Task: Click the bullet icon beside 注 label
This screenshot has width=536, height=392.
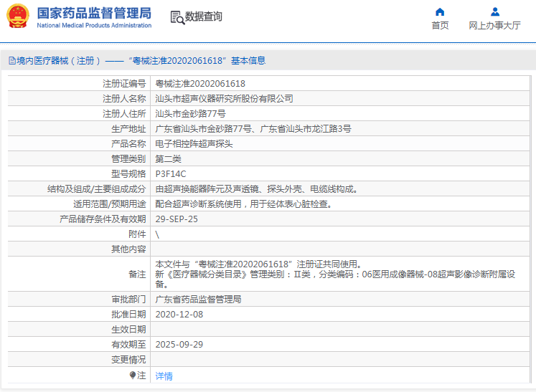Action: [132, 375]
